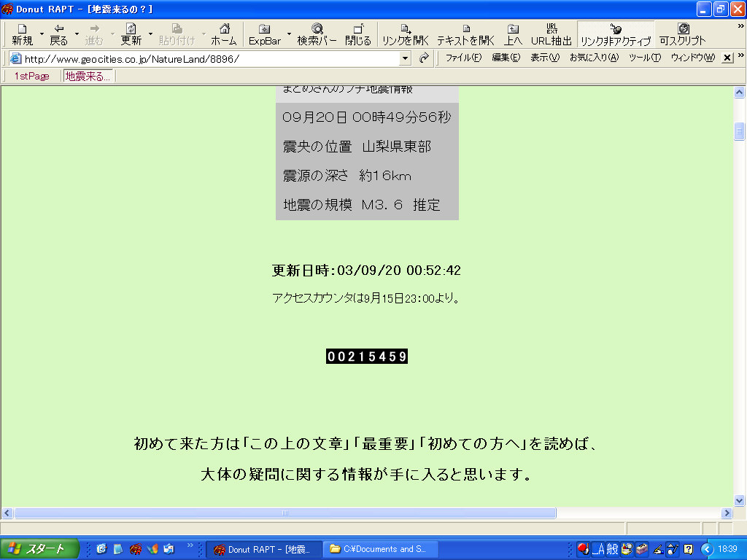Click the URL抽出 toolbar icon

(551, 34)
